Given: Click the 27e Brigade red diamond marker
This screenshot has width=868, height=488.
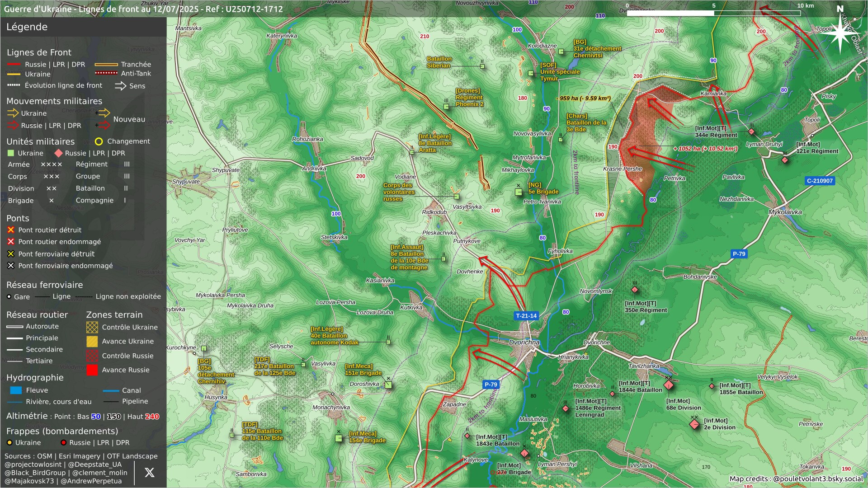Looking at the screenshot, I should tap(524, 453).
